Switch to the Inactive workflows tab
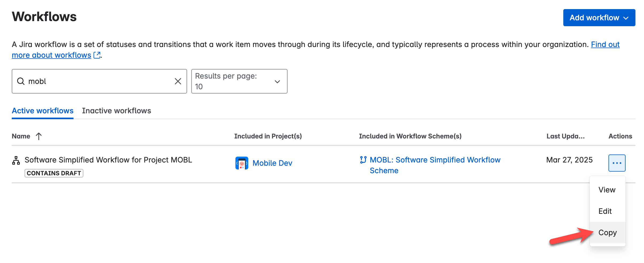644x263 pixels. coord(117,111)
